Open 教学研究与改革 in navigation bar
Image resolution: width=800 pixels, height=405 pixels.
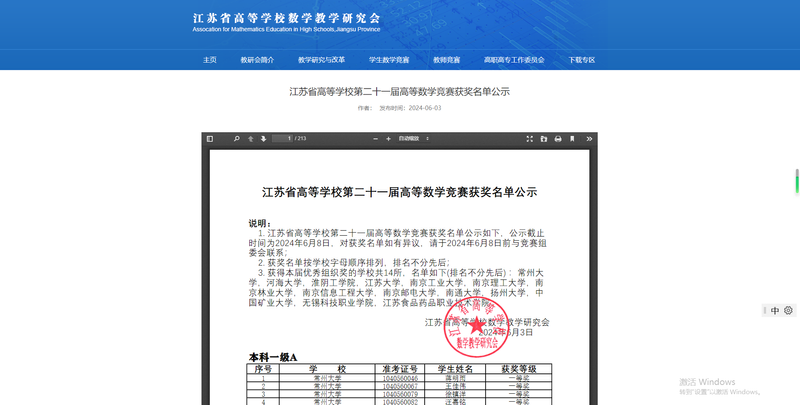click(x=320, y=60)
